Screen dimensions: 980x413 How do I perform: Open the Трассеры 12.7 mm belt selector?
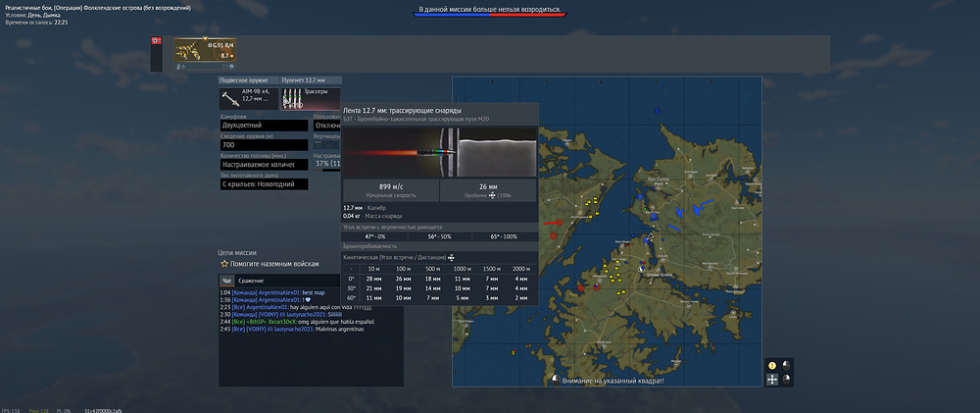click(x=311, y=99)
